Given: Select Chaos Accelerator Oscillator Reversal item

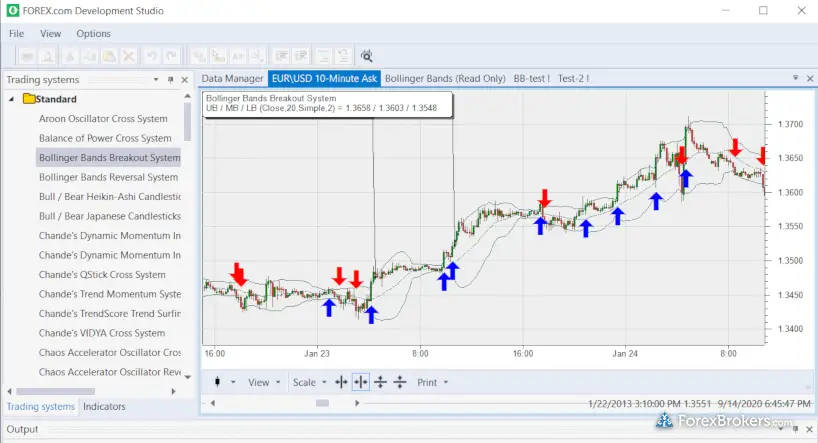Looking at the screenshot, I should (109, 372).
